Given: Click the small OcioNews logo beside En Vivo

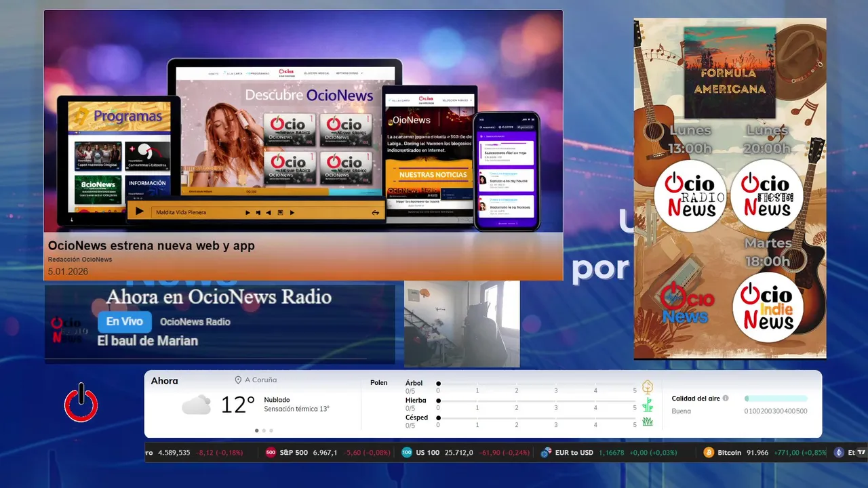Looking at the screenshot, I should pyautogui.click(x=70, y=330).
